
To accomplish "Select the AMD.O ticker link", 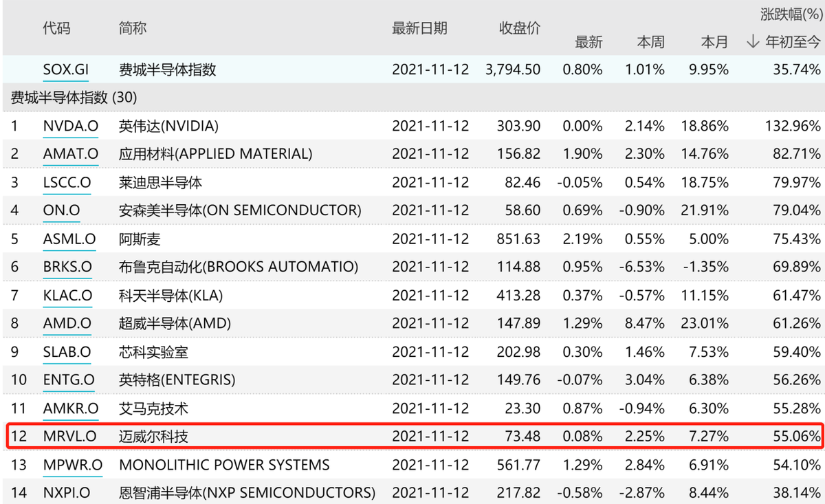I will [x=66, y=324].
